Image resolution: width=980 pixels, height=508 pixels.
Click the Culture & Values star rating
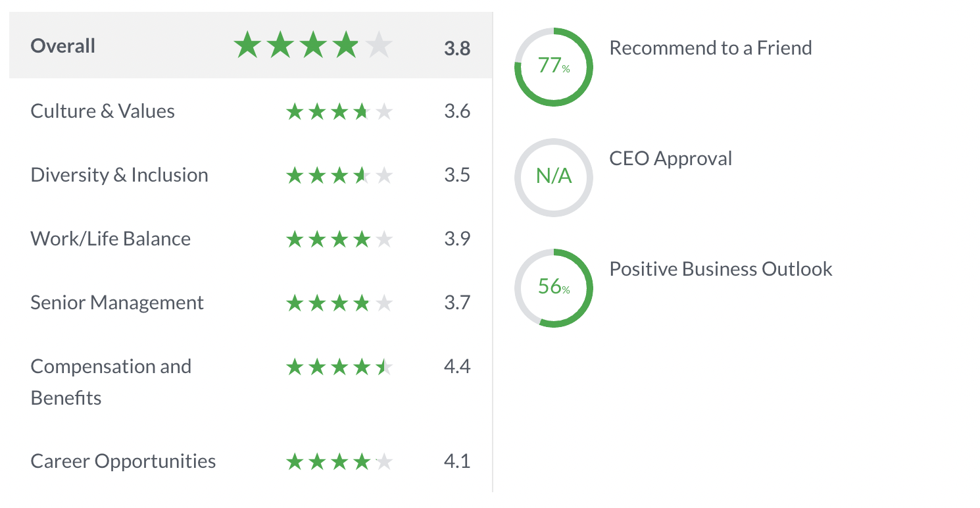(339, 112)
